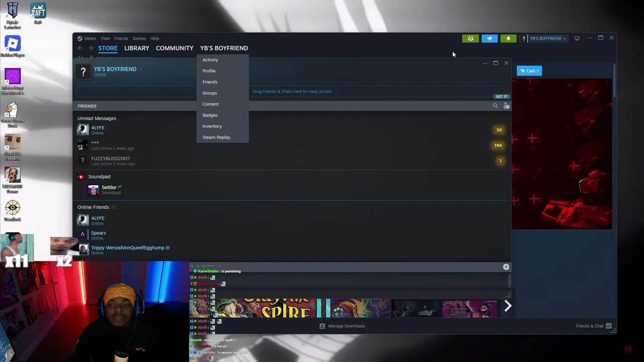The height and width of the screenshot is (362, 644).
Task: Advance the store carousel right arrow
Action: (x=508, y=306)
